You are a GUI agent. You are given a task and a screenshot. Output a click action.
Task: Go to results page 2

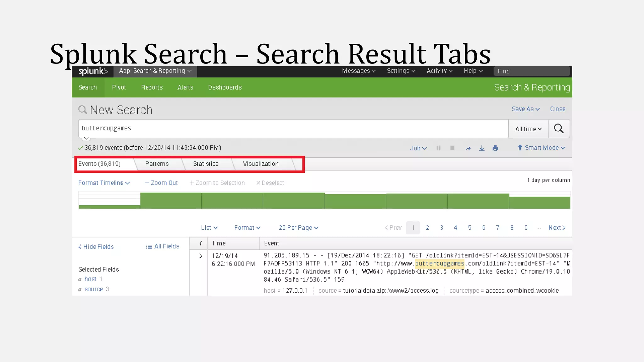pos(427,228)
